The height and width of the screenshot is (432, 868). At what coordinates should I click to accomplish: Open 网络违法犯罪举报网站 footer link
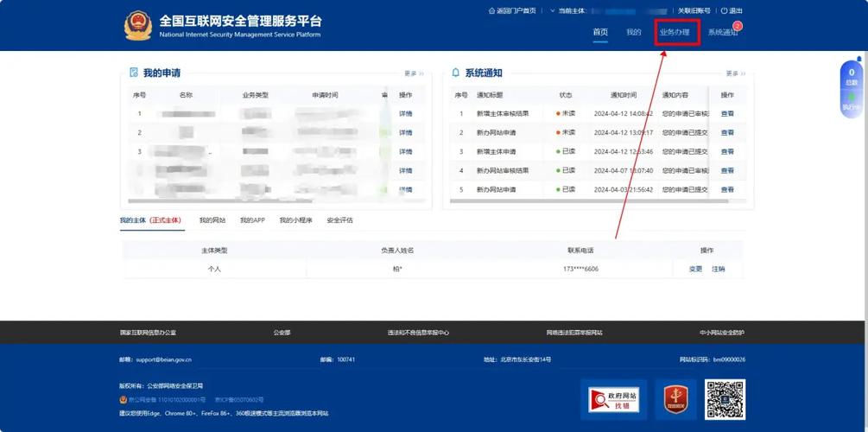click(x=574, y=333)
